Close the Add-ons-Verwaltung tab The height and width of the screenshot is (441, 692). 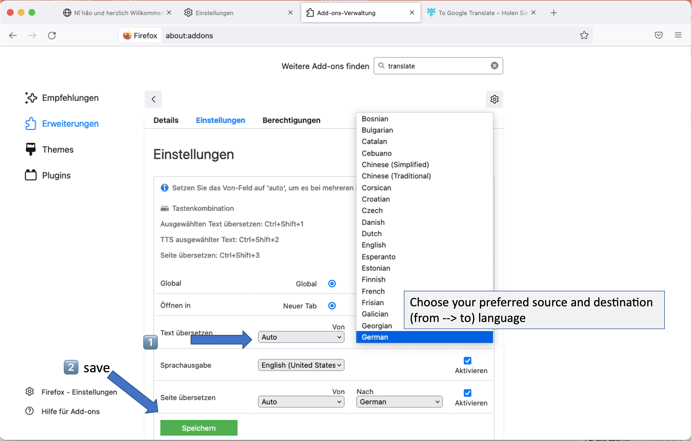point(412,13)
